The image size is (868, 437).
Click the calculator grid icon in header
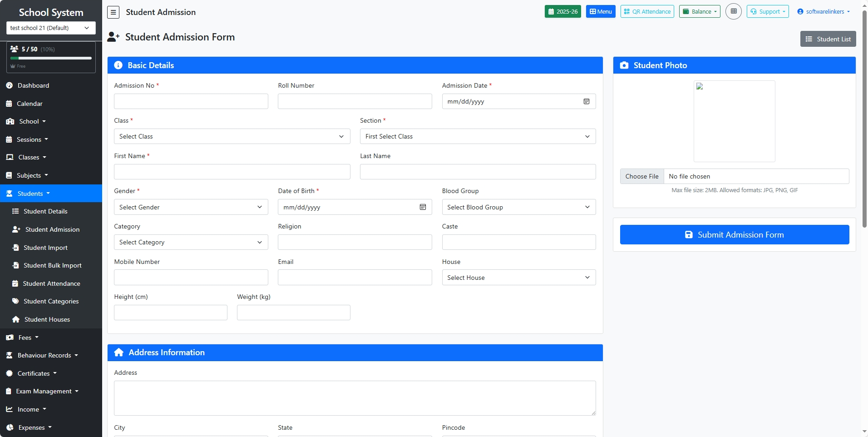733,11
